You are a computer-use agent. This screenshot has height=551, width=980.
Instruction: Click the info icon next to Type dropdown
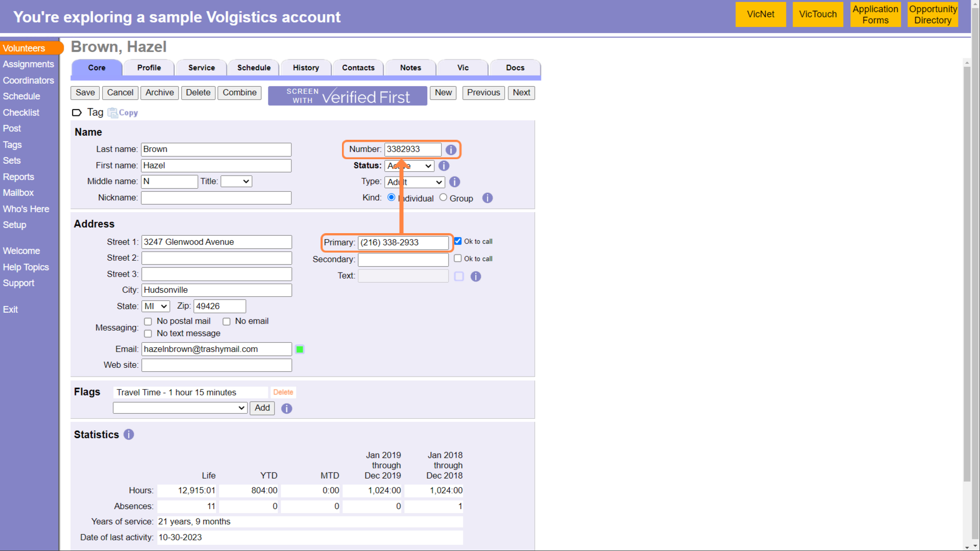(x=454, y=182)
